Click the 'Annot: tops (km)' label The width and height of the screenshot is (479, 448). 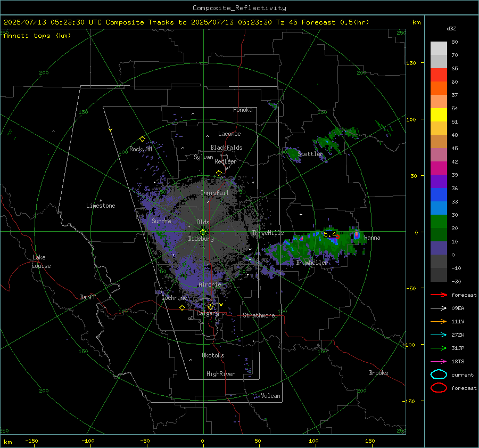coord(37,36)
